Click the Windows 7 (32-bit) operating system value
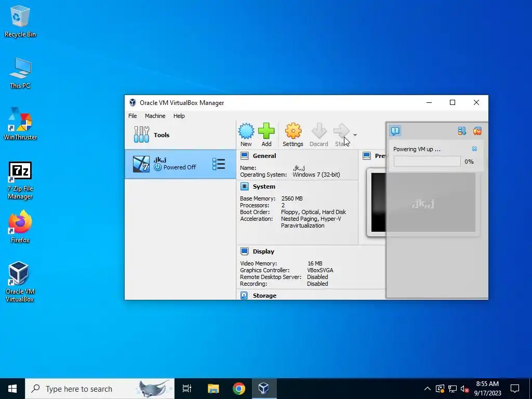The width and height of the screenshot is (532, 399). (x=316, y=175)
